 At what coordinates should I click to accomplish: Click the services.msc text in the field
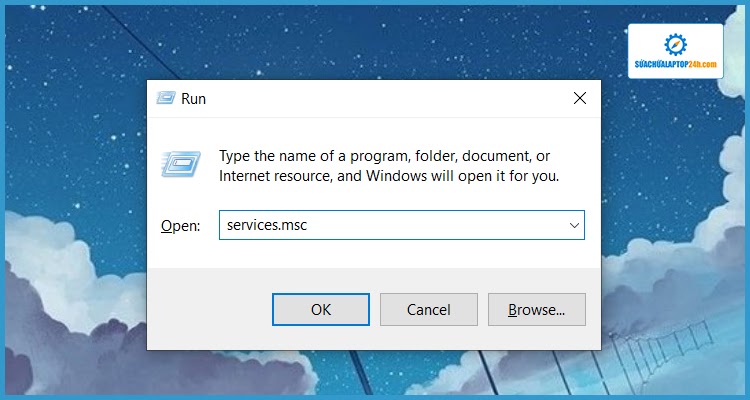pos(267,226)
